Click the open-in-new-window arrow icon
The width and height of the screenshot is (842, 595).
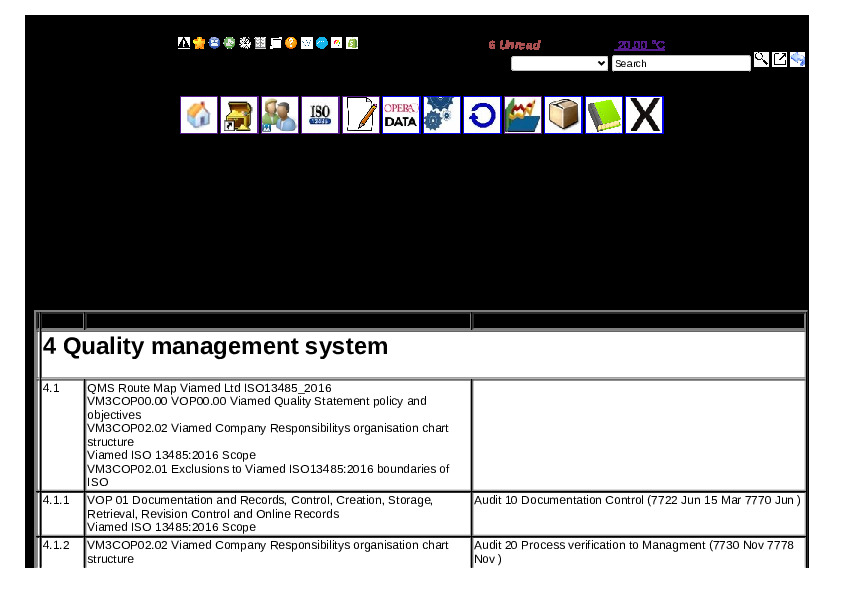coord(779,60)
